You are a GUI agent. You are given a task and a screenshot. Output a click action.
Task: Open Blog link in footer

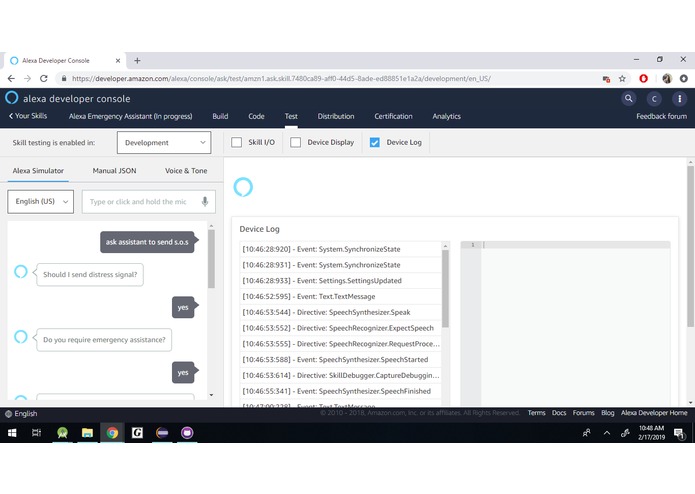click(608, 413)
